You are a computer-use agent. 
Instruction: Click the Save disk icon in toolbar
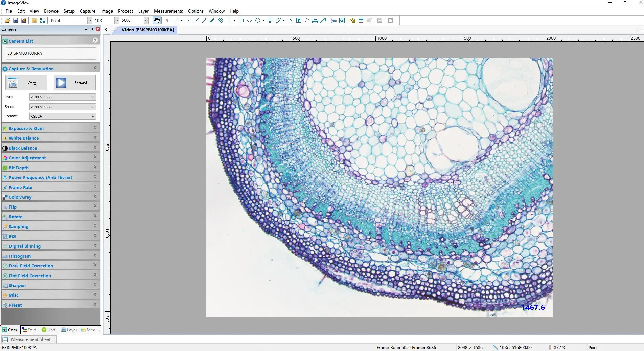click(16, 20)
